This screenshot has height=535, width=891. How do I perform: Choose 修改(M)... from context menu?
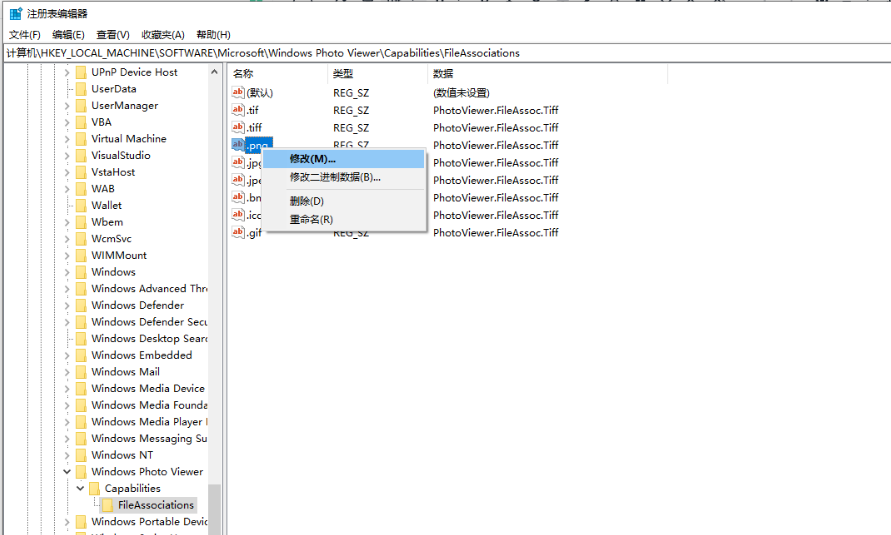click(344, 159)
